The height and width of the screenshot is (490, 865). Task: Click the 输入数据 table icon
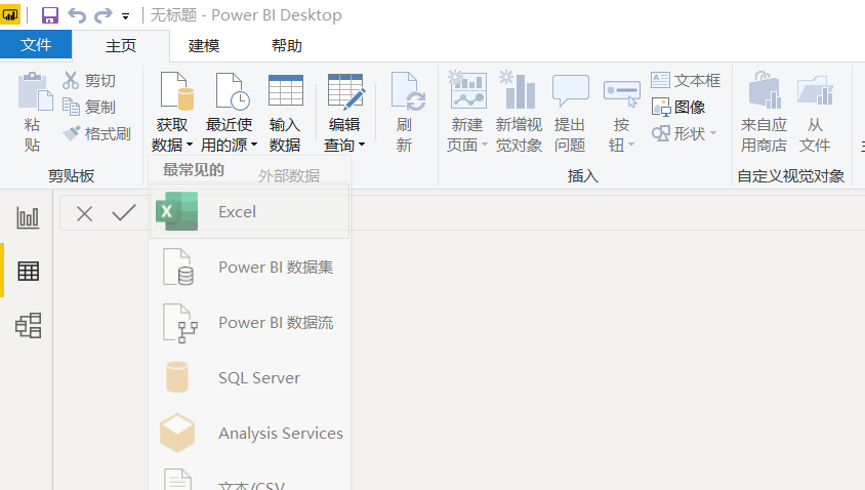[285, 90]
